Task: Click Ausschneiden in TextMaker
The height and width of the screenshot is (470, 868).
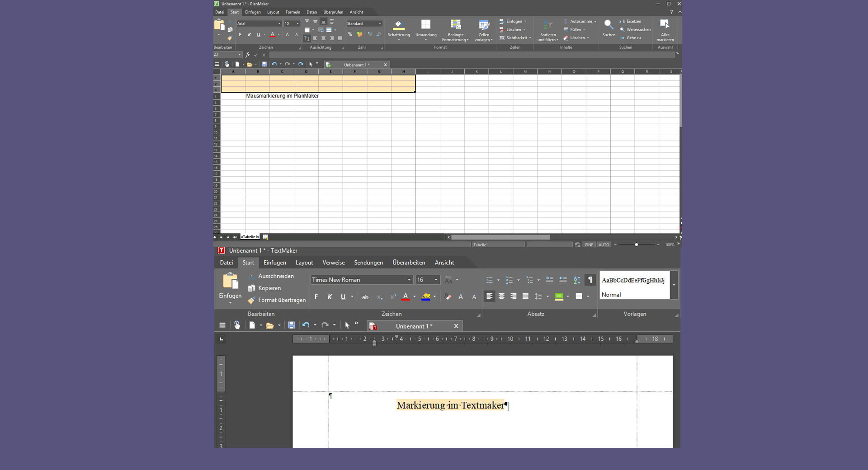Action: click(271, 277)
